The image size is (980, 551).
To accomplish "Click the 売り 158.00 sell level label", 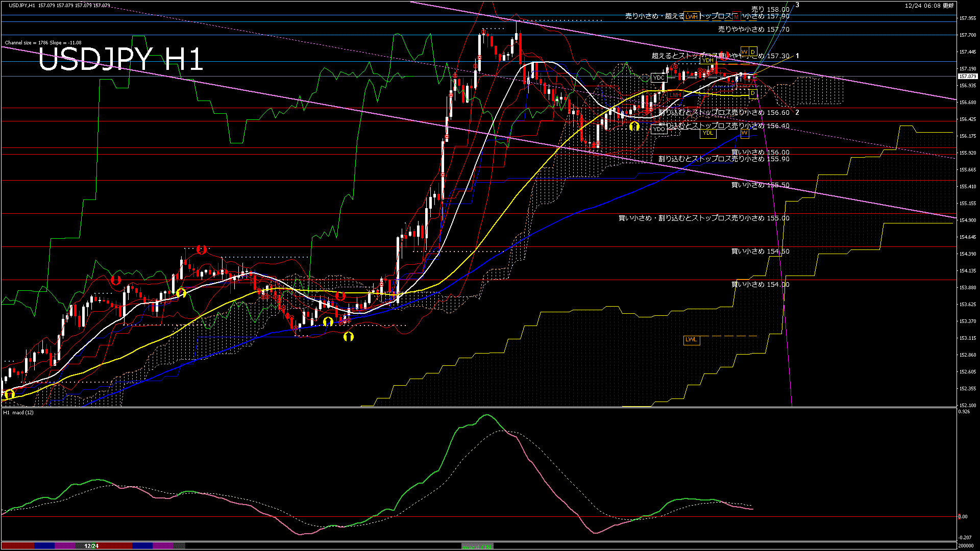I will coord(770,9).
